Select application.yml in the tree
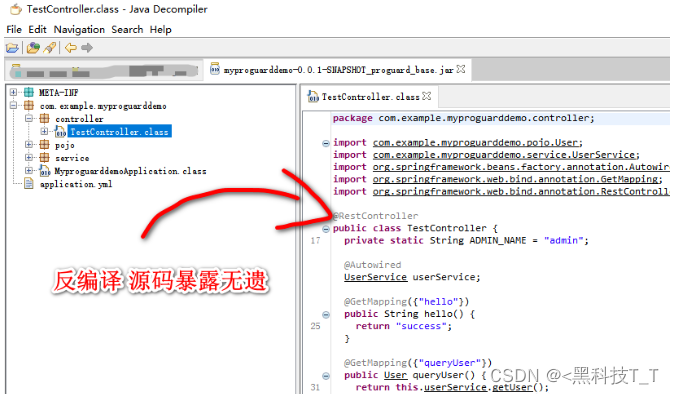674x394 pixels. (76, 184)
